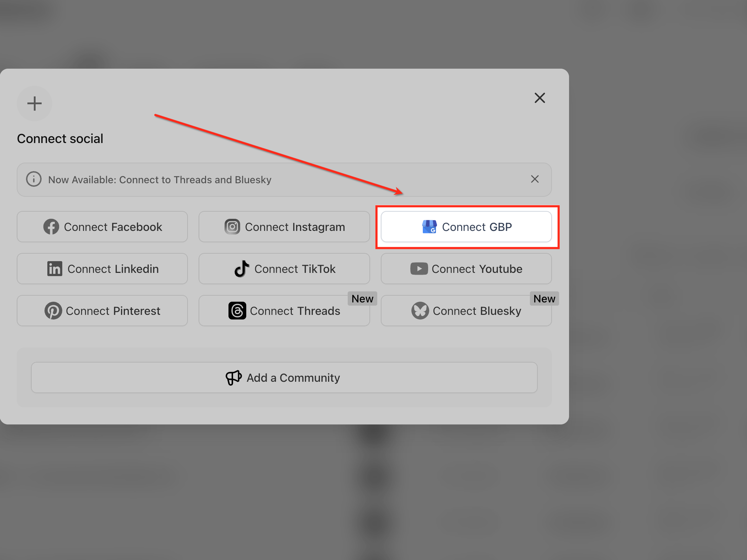Click the YouTube play icon
The image size is (747, 560).
pos(419,269)
